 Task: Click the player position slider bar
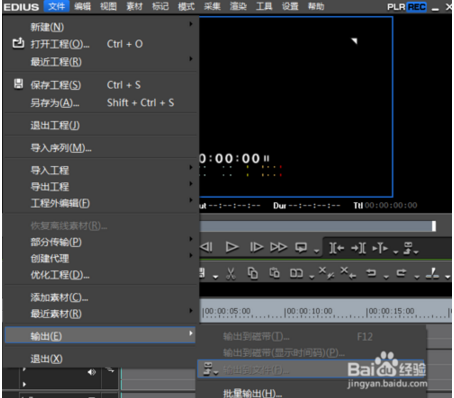318,226
